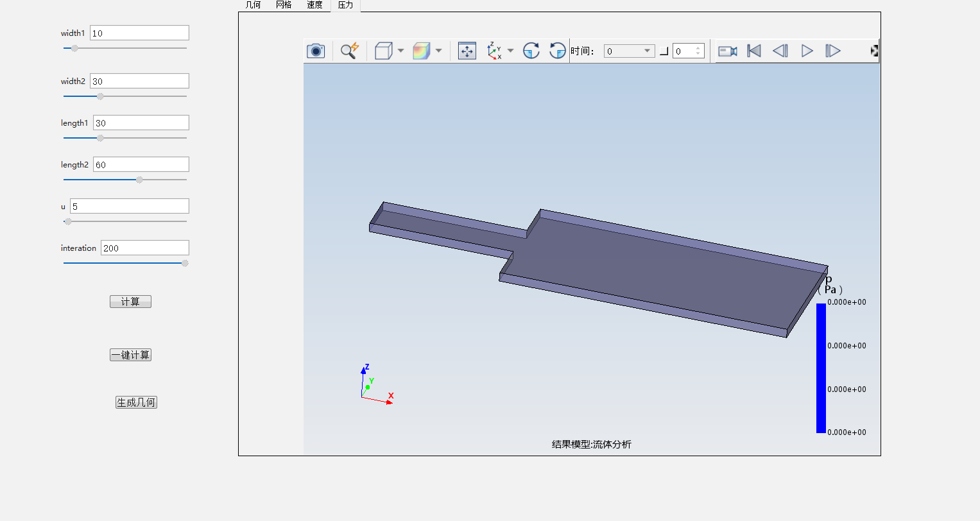980x521 pixels.
Task: Switch to the 网格 tab
Action: coord(284,5)
